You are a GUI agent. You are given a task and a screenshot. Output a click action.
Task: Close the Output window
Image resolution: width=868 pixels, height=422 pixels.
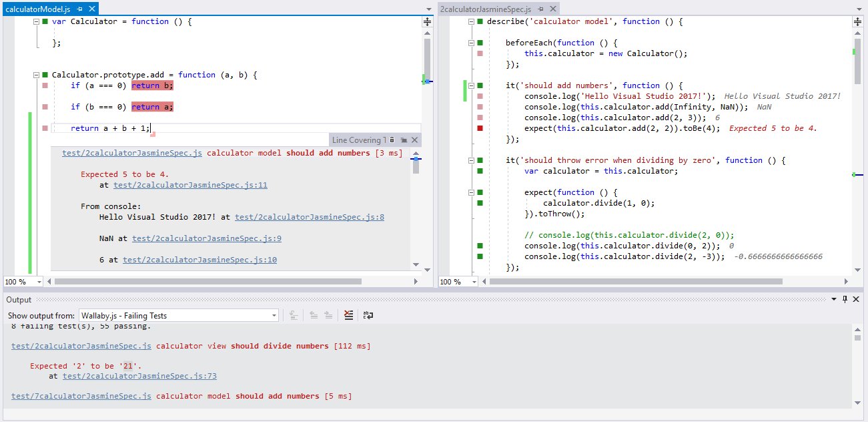(857, 300)
